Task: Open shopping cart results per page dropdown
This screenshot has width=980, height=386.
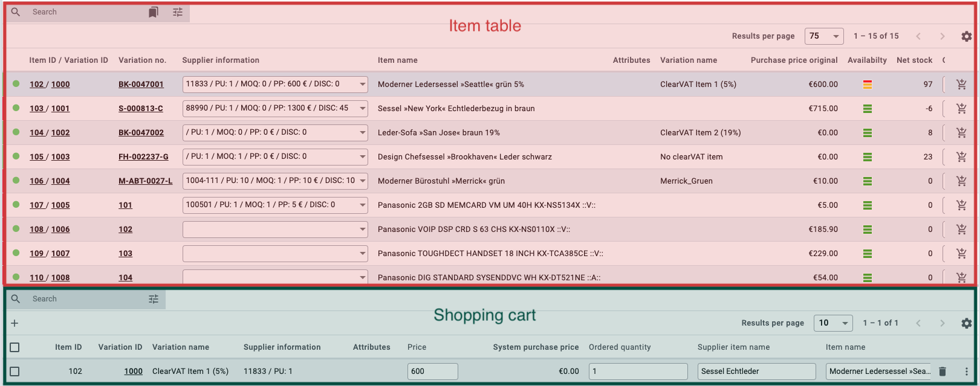Action: click(833, 323)
